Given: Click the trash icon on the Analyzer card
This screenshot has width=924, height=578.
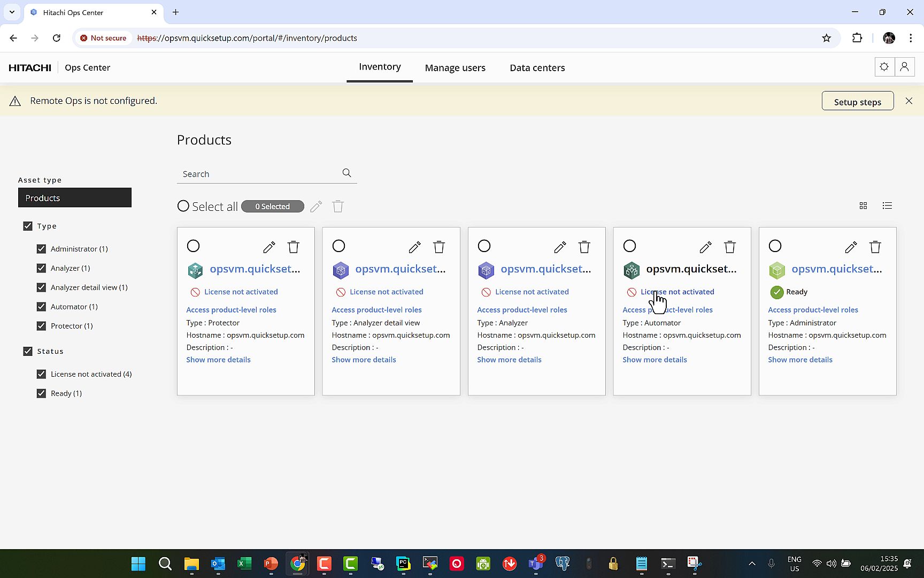Looking at the screenshot, I should (x=584, y=247).
